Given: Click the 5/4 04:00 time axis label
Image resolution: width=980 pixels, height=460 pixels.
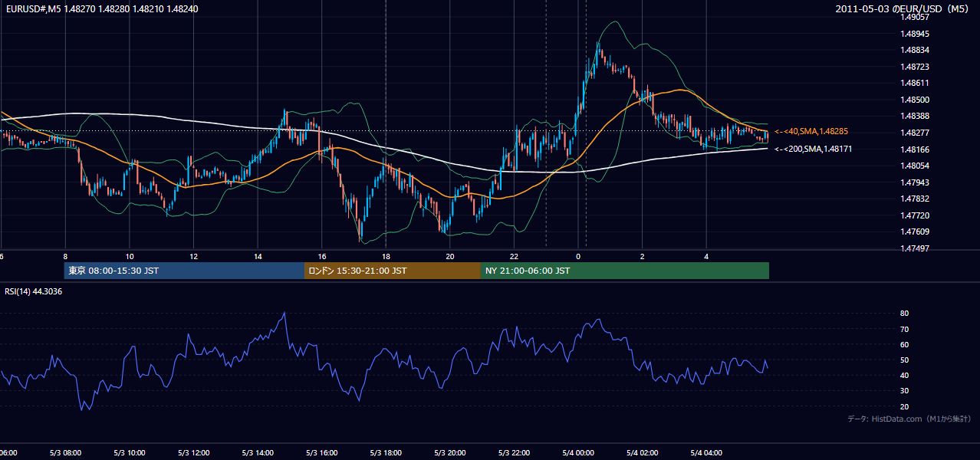Looking at the screenshot, I should 706,453.
